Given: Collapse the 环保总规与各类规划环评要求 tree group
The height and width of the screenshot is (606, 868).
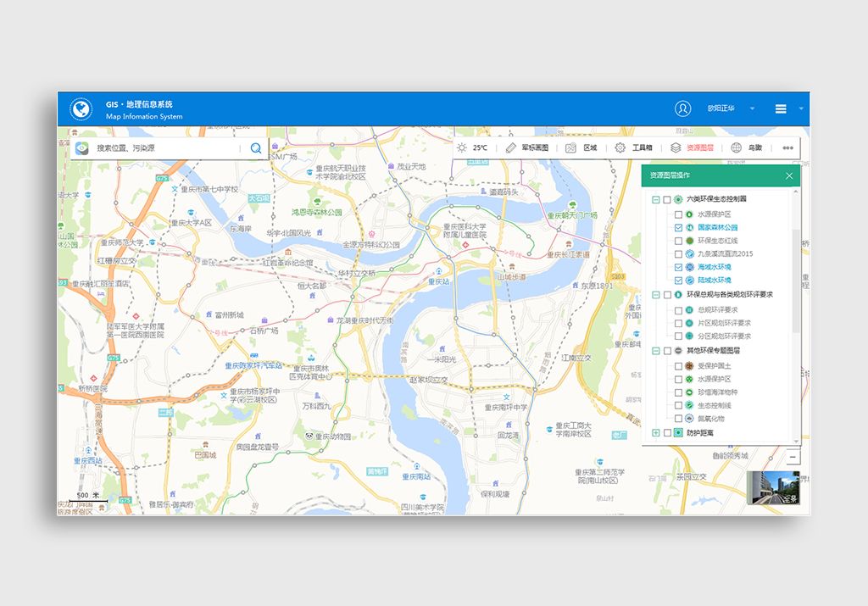Looking at the screenshot, I should click(x=656, y=295).
